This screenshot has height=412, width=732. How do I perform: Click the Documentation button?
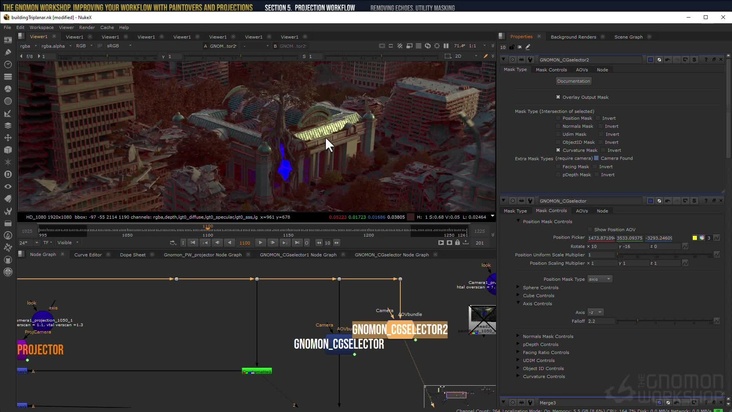pos(573,81)
